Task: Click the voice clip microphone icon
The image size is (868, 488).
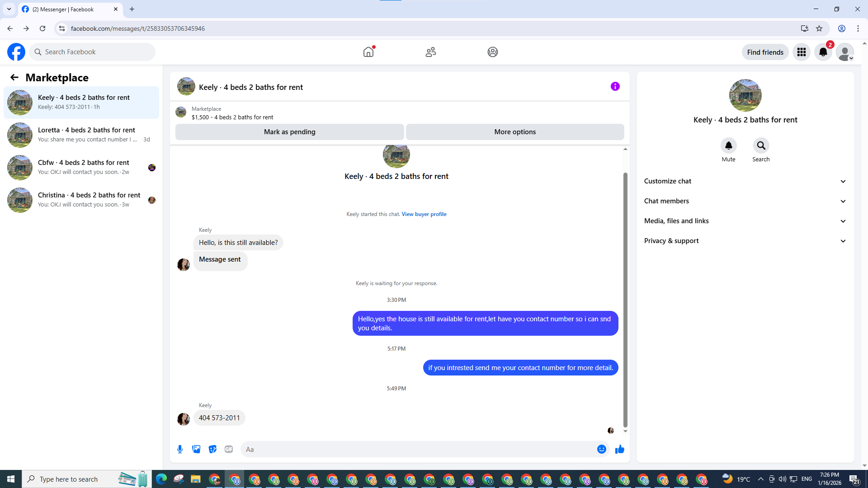Action: click(180, 449)
